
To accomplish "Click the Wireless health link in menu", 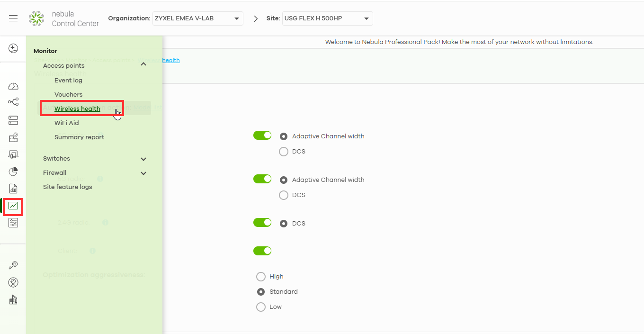I will [77, 109].
